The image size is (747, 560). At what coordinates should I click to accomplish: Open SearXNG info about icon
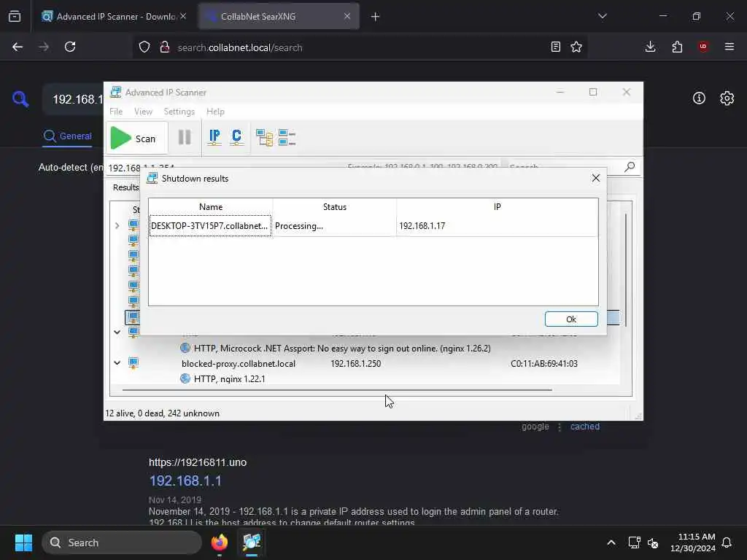point(699,98)
